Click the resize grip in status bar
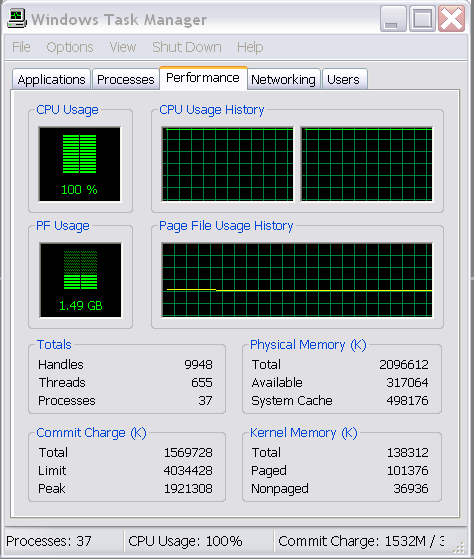The height and width of the screenshot is (559, 474). coord(459,546)
